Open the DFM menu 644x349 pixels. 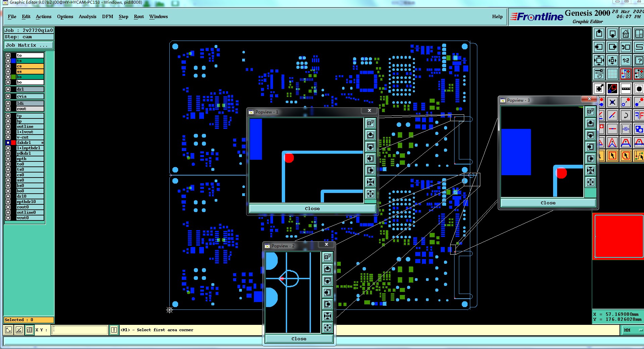(x=108, y=16)
